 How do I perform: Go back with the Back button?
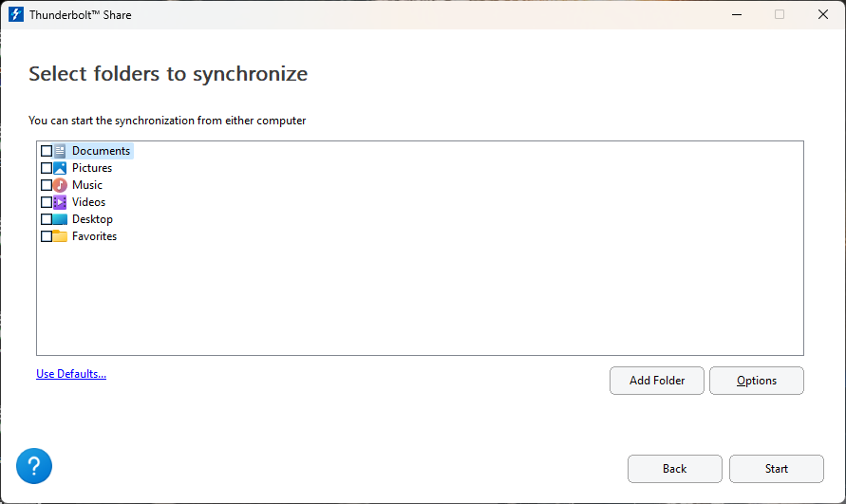pos(674,468)
